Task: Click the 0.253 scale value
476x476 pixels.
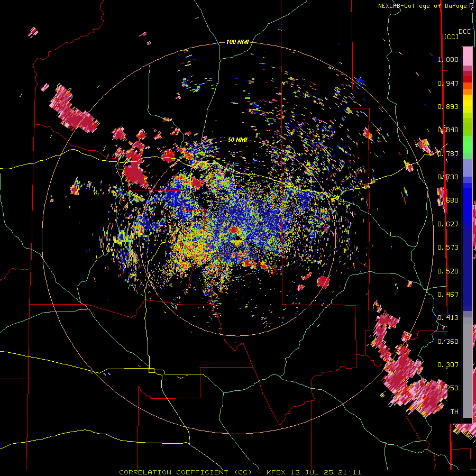Action: click(448, 388)
